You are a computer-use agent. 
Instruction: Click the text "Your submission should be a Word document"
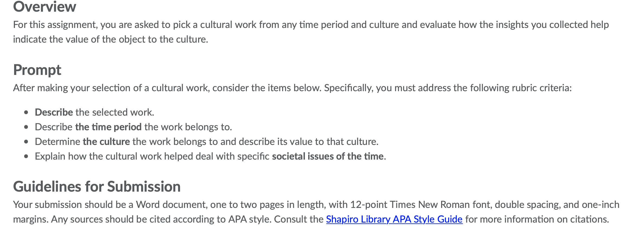pos(110,204)
